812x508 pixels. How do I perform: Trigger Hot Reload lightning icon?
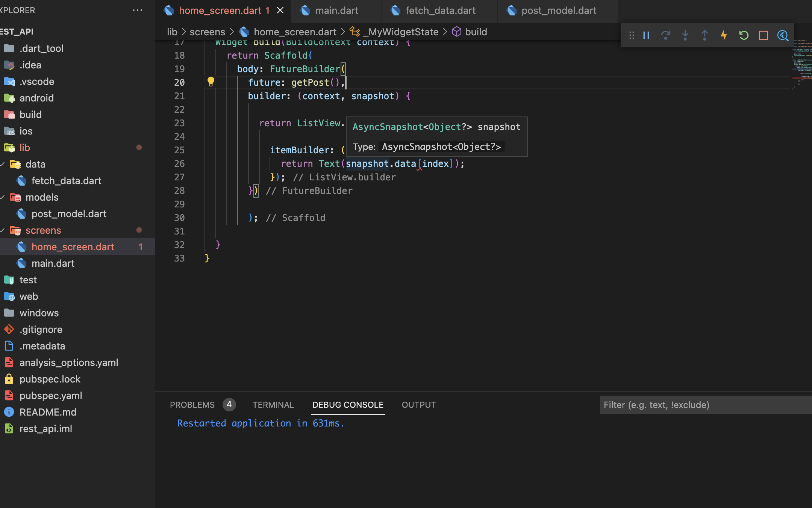[724, 35]
